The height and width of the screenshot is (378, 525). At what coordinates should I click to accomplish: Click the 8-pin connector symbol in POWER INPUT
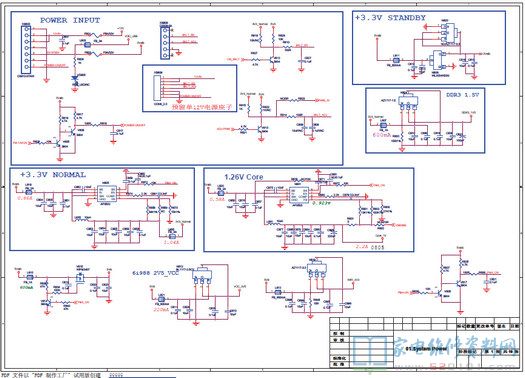click(26, 50)
